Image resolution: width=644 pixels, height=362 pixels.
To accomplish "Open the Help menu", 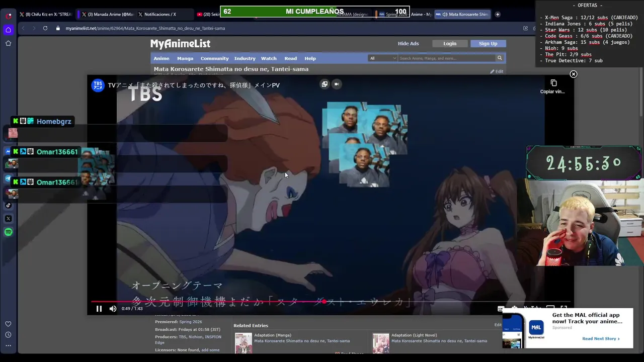I will click(310, 58).
